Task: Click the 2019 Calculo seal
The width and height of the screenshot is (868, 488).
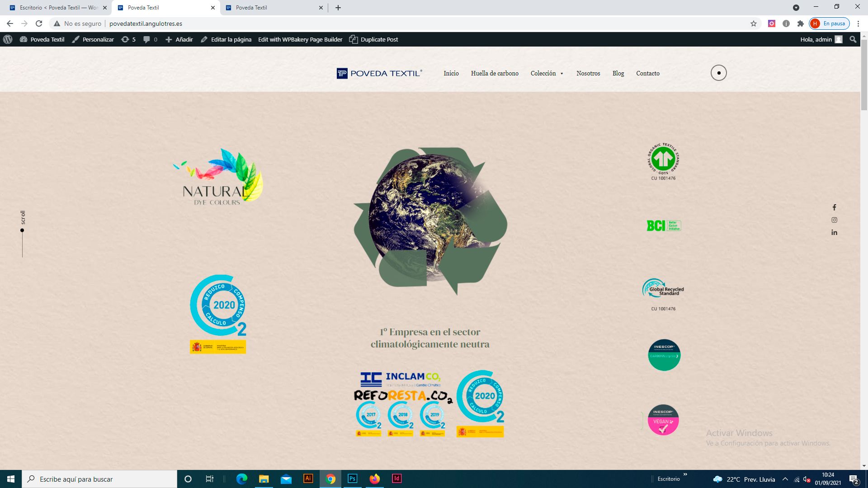Action: coord(433,419)
